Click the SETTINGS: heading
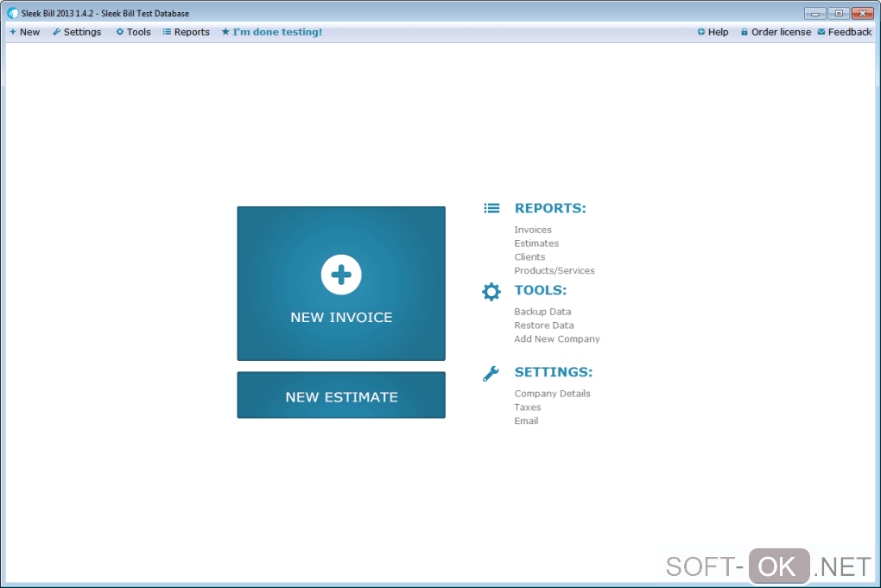Screen dimensions: 881x588 coord(554,372)
